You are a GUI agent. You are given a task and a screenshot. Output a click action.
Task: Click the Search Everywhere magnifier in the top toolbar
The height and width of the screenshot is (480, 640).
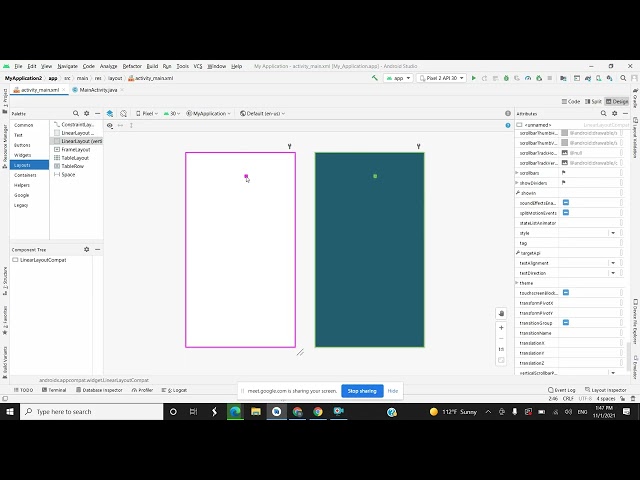point(623,78)
